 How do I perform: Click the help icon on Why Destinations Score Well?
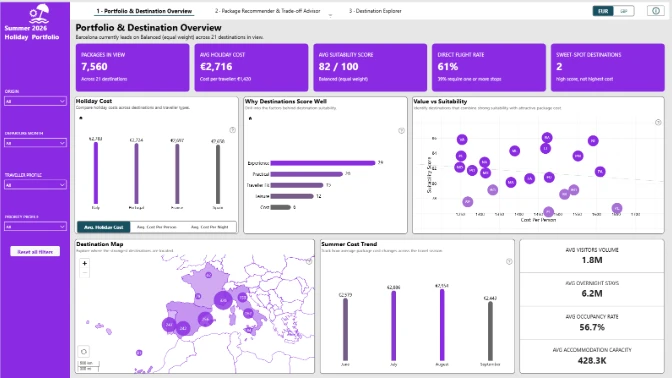click(x=401, y=131)
